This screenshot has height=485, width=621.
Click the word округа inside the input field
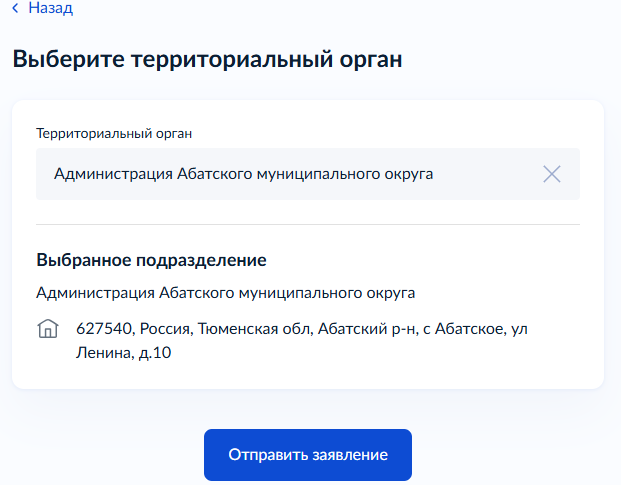click(x=405, y=174)
